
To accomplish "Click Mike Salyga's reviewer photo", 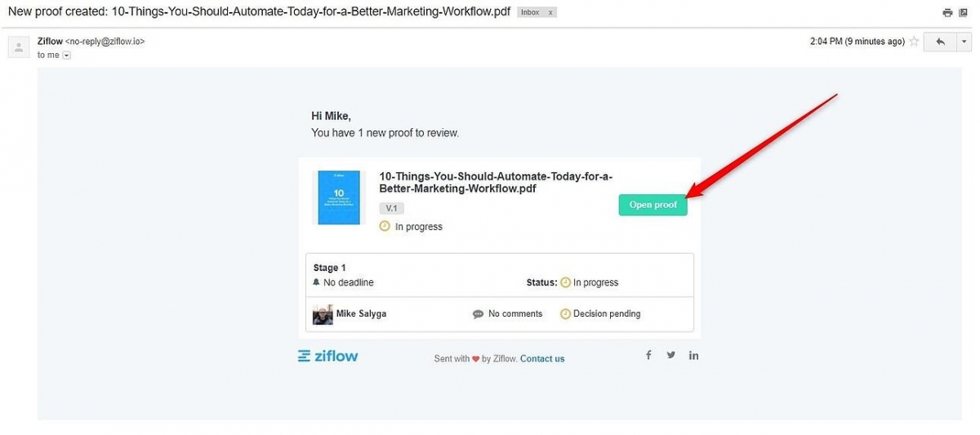I will coord(323,314).
